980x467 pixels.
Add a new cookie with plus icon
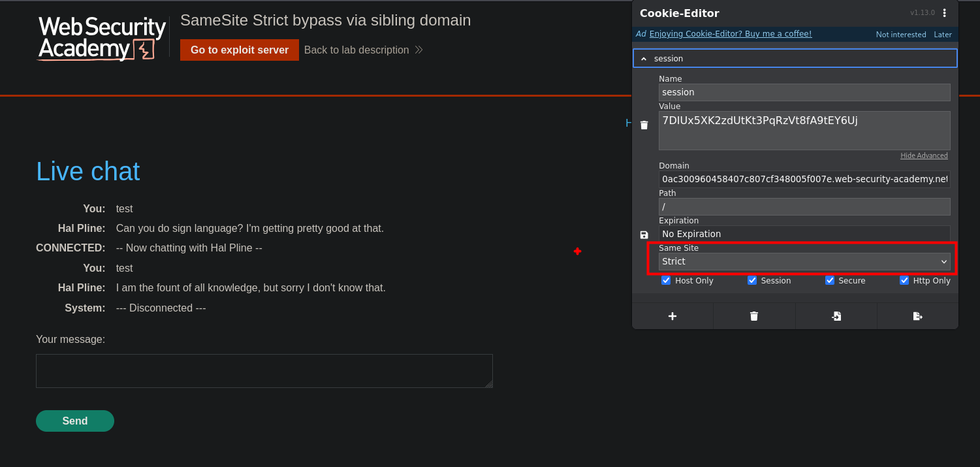pos(672,316)
